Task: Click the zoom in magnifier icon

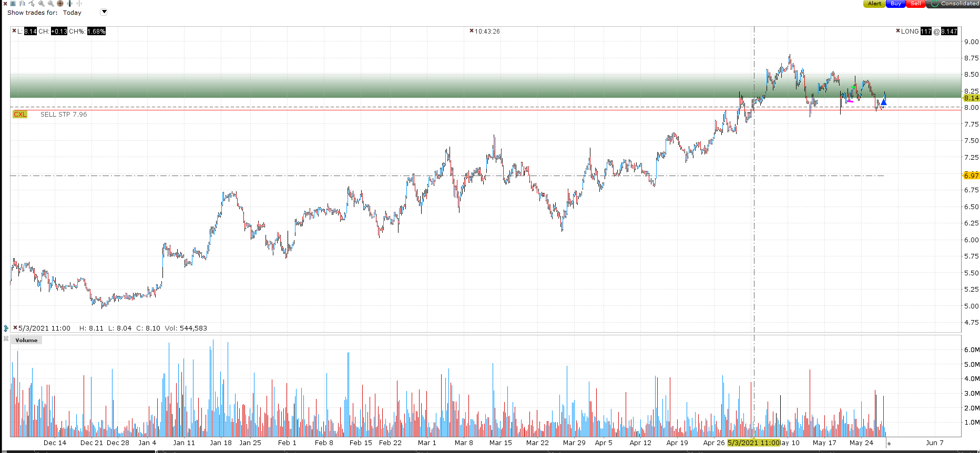Action: (x=41, y=4)
